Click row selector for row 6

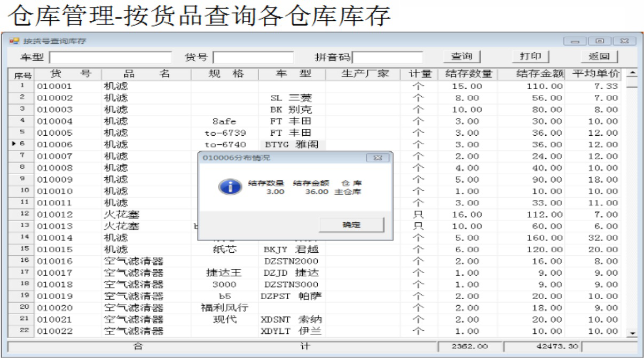pyautogui.click(x=21, y=144)
